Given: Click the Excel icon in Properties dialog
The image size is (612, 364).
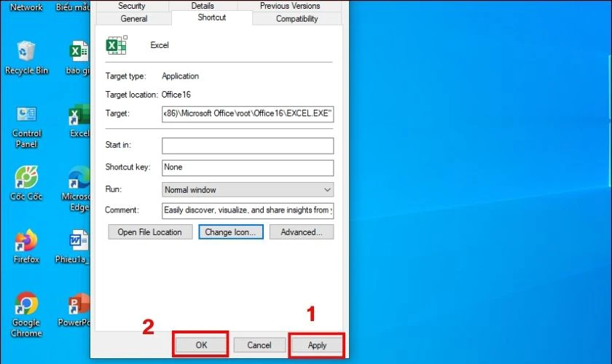Looking at the screenshot, I should coord(117,45).
